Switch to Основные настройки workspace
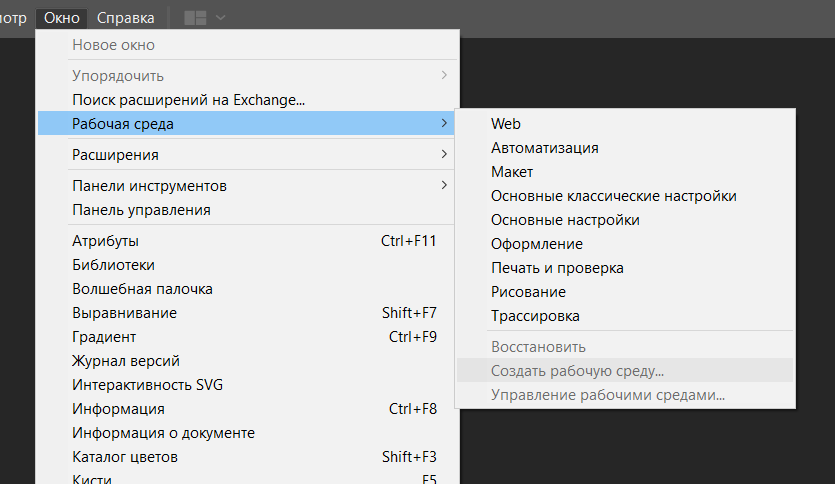This screenshot has height=484, width=835. point(565,220)
